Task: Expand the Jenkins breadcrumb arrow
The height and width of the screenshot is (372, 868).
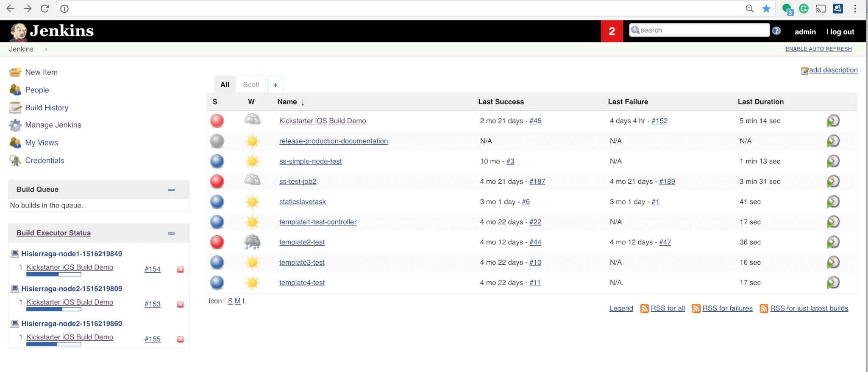Action: [46, 49]
